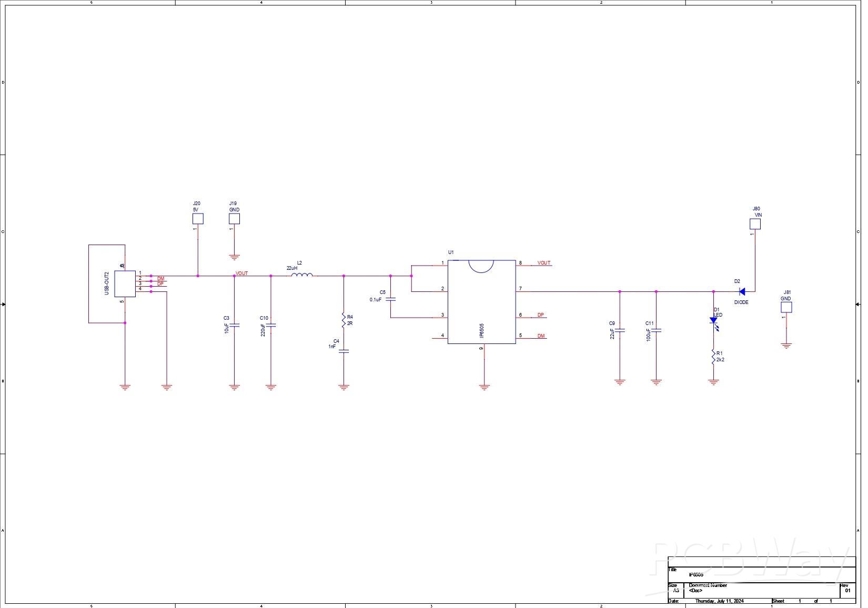The image size is (868, 608).
Task: Click the ground symbol under U1 pin 9
Action: pyautogui.click(x=484, y=387)
